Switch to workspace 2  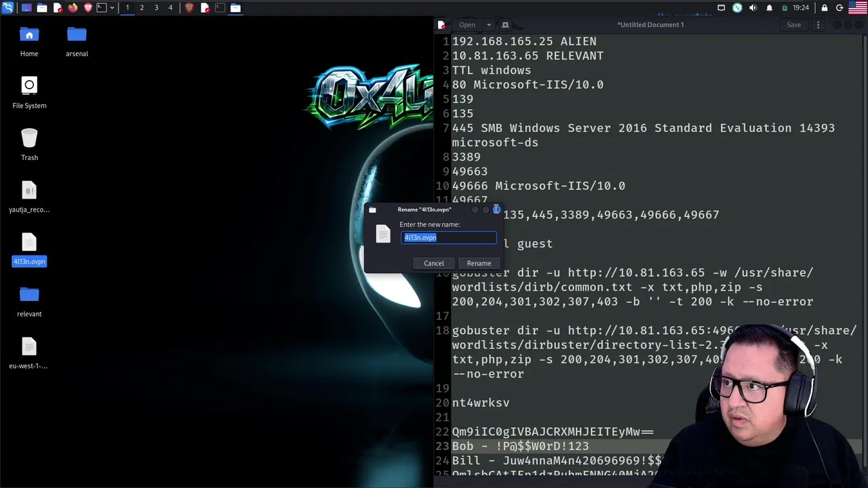[142, 7]
